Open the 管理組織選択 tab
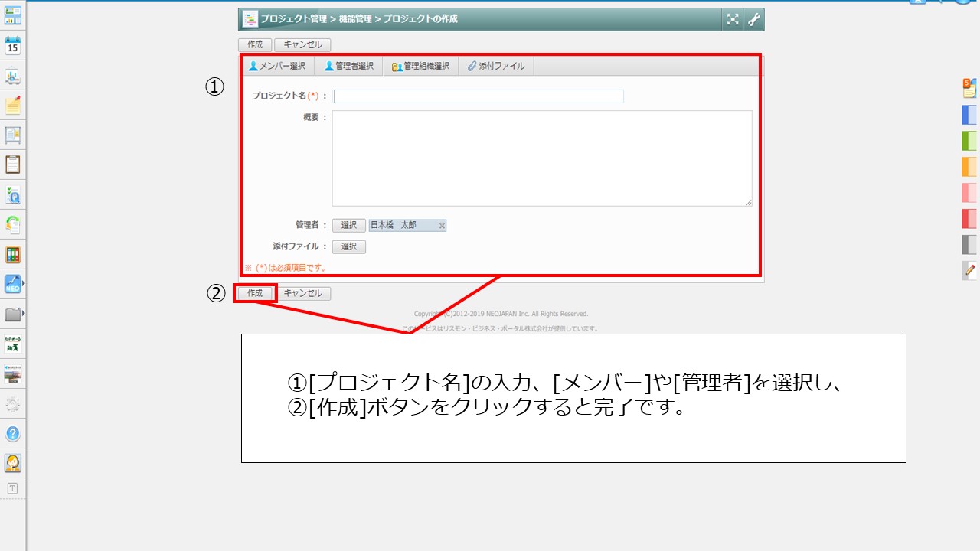 (x=420, y=66)
